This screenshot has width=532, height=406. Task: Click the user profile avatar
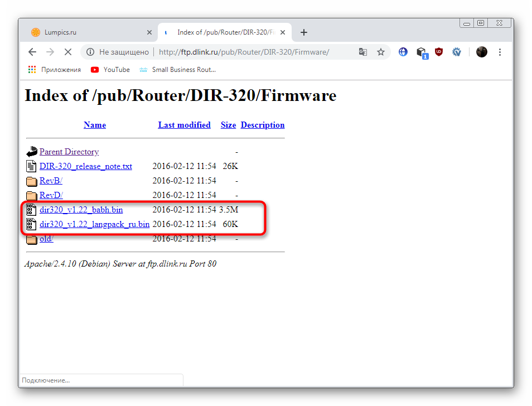point(482,52)
